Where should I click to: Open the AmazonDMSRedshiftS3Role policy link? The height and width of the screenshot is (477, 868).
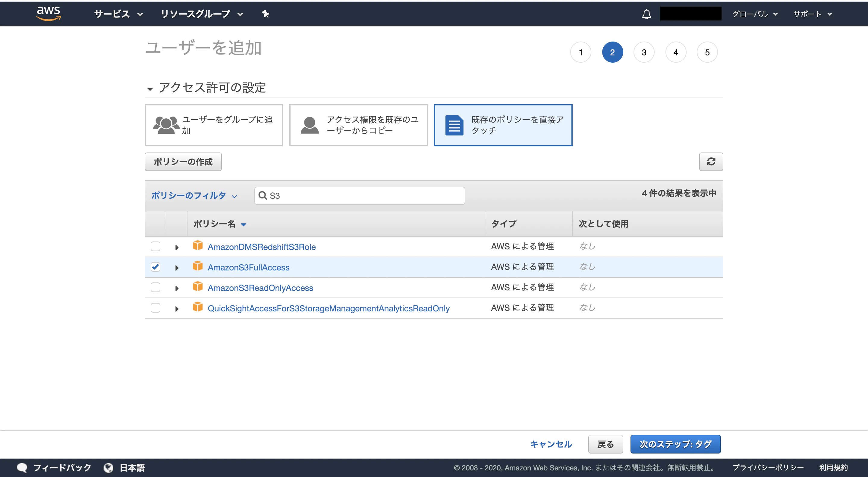coord(262,247)
